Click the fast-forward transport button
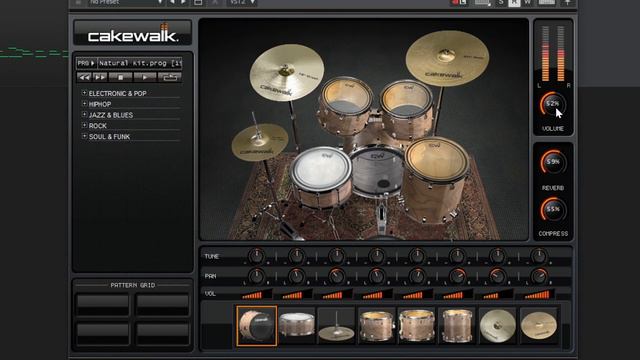This screenshot has height=360, width=640. 100,77
